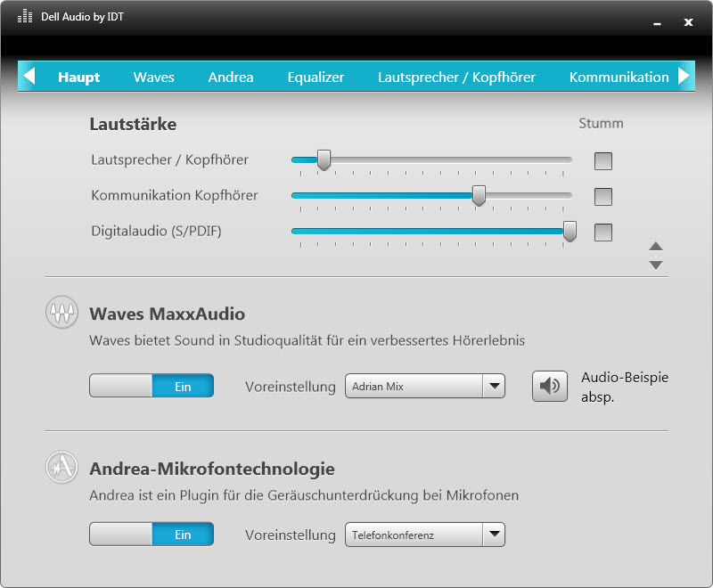Mute Kommunikation Kopfhörer via its checkbox
713x588 pixels.
click(603, 197)
